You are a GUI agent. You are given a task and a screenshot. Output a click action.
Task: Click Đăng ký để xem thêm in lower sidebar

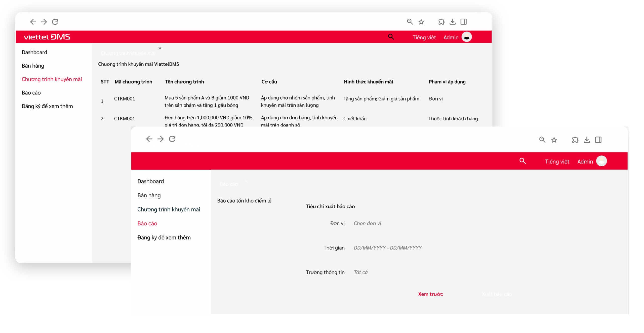click(x=164, y=237)
